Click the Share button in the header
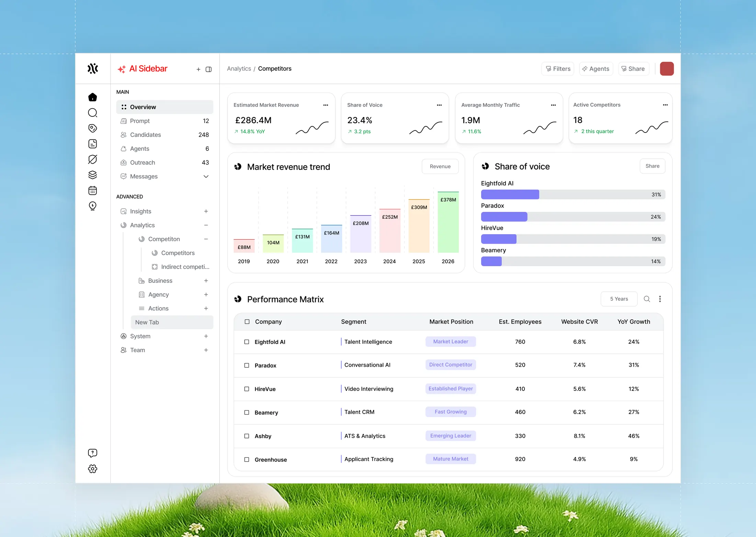The image size is (756, 537). click(x=634, y=69)
